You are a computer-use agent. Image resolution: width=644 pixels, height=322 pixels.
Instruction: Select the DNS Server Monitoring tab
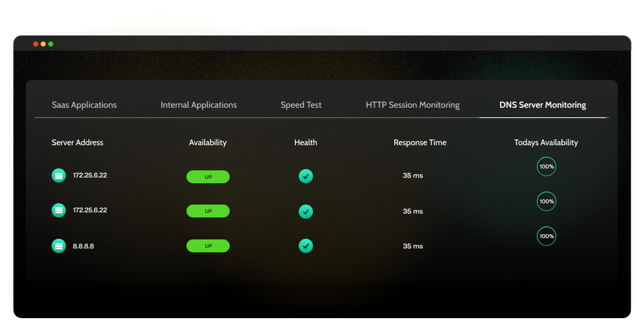(543, 105)
